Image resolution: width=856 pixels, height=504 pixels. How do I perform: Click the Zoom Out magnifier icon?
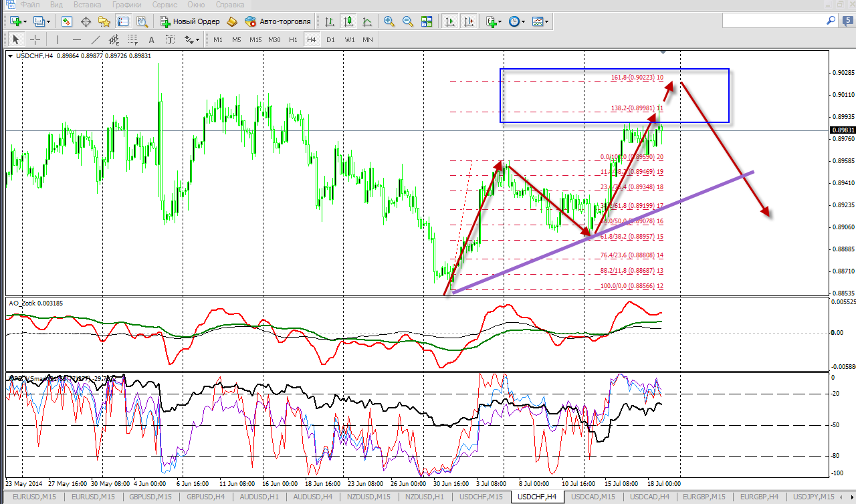[x=407, y=21]
